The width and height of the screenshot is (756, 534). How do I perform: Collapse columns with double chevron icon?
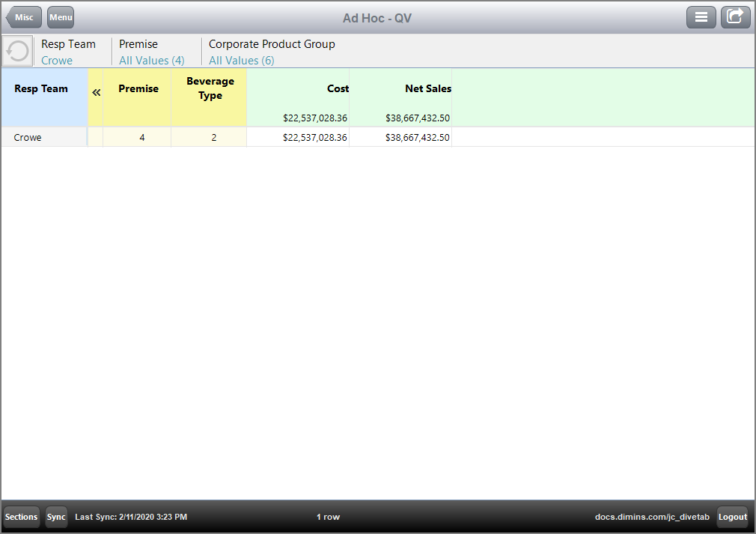coord(96,92)
